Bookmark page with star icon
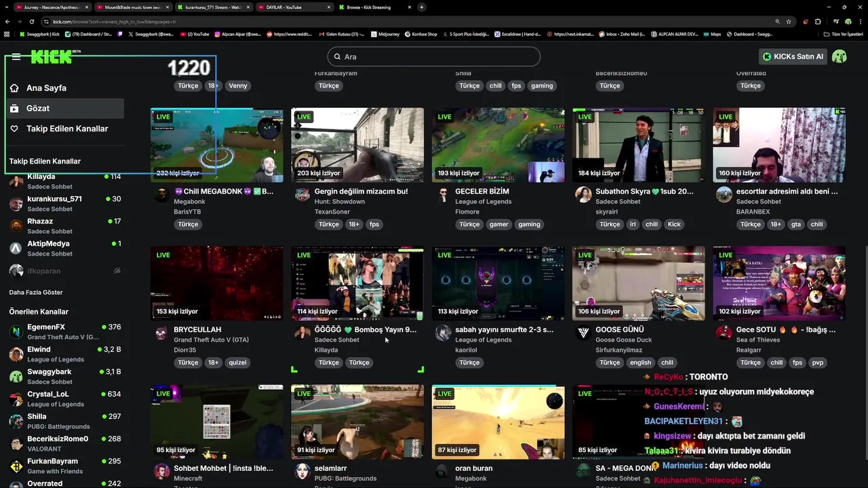Image resolution: width=868 pixels, height=488 pixels. [788, 22]
